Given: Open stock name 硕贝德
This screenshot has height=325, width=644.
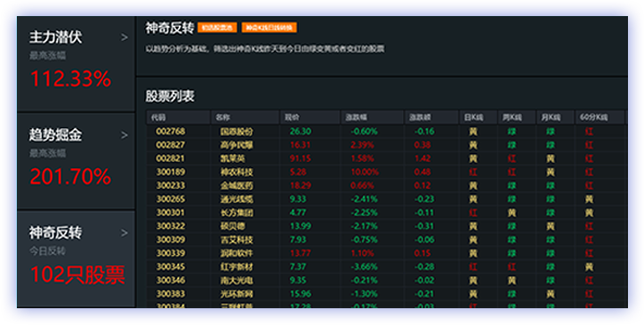Looking at the screenshot, I should tap(232, 226).
